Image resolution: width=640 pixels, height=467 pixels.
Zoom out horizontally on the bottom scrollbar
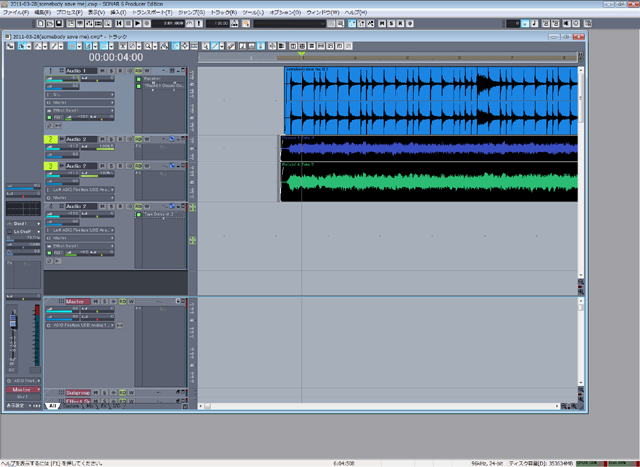click(564, 406)
